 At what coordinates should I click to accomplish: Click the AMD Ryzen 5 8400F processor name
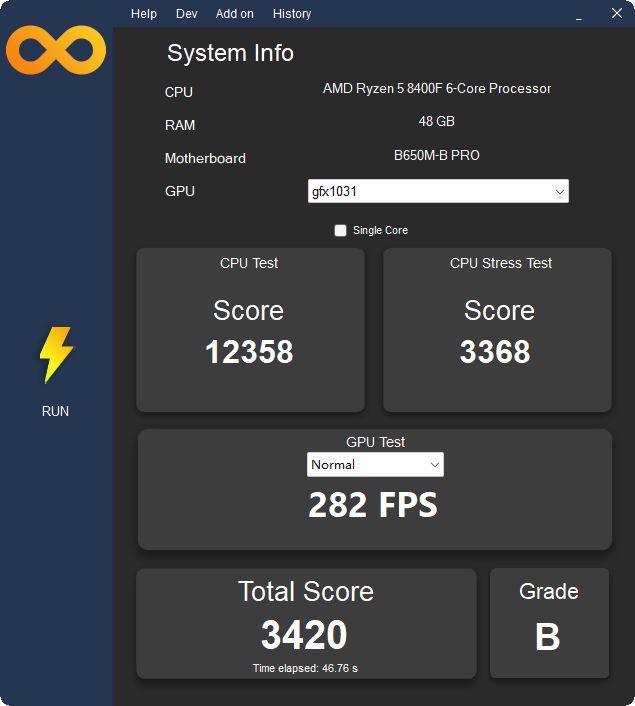point(437,89)
